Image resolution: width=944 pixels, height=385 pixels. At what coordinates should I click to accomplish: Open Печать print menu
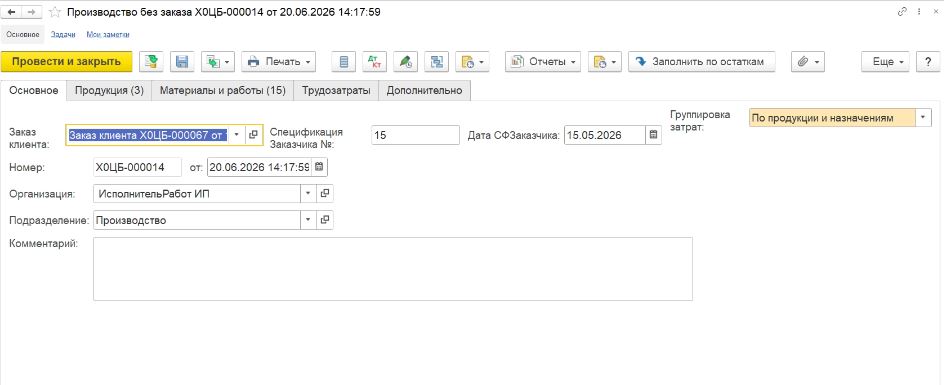point(279,61)
